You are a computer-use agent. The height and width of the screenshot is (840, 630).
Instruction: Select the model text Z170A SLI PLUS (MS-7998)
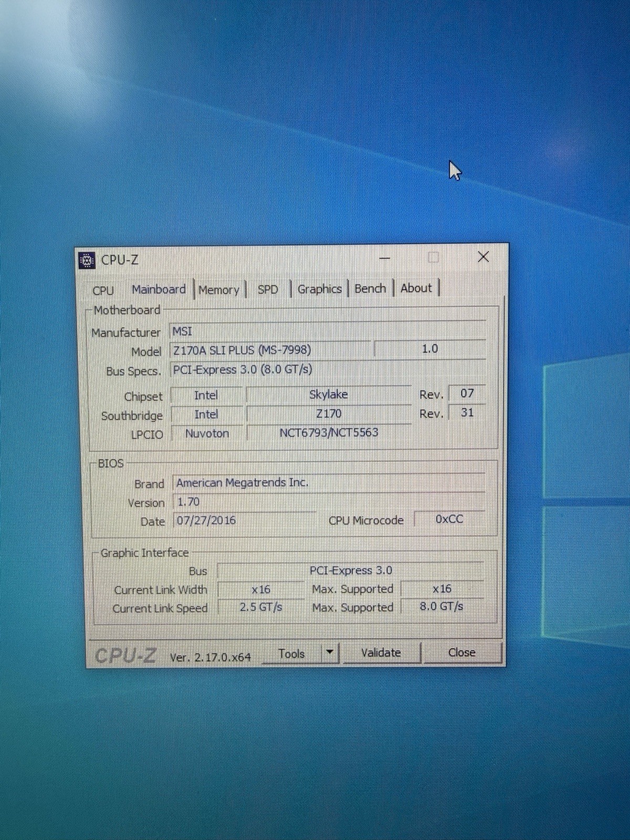click(242, 350)
